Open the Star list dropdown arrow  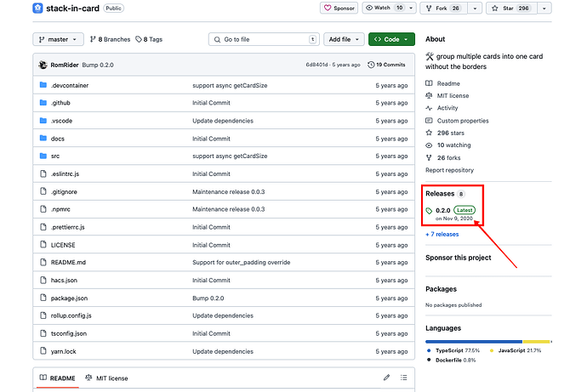point(544,8)
